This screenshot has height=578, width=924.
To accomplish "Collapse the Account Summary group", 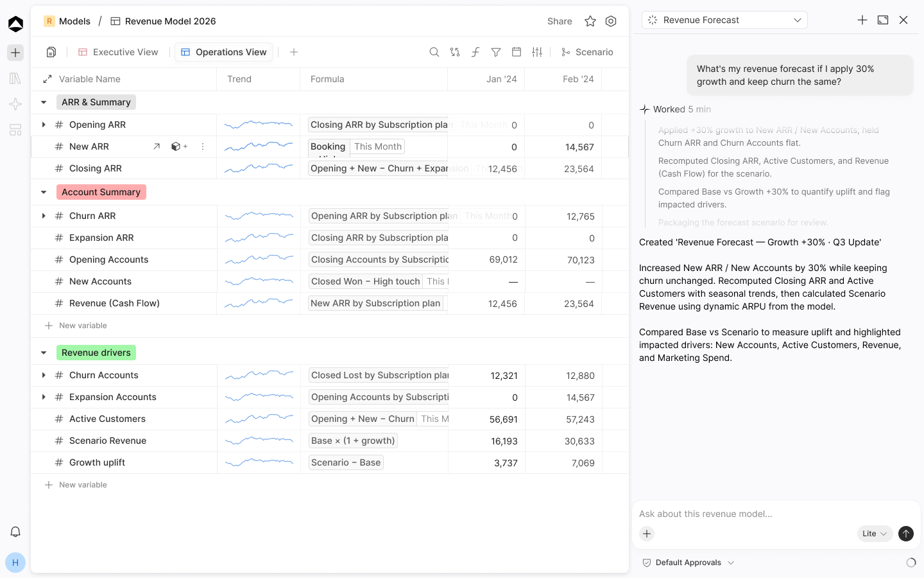I will pos(44,192).
